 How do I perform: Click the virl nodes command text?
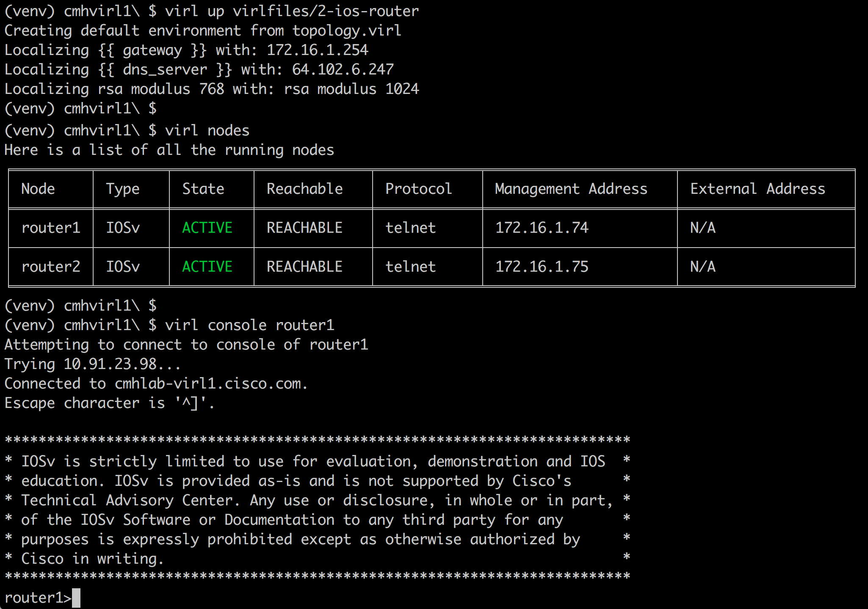[x=207, y=130]
